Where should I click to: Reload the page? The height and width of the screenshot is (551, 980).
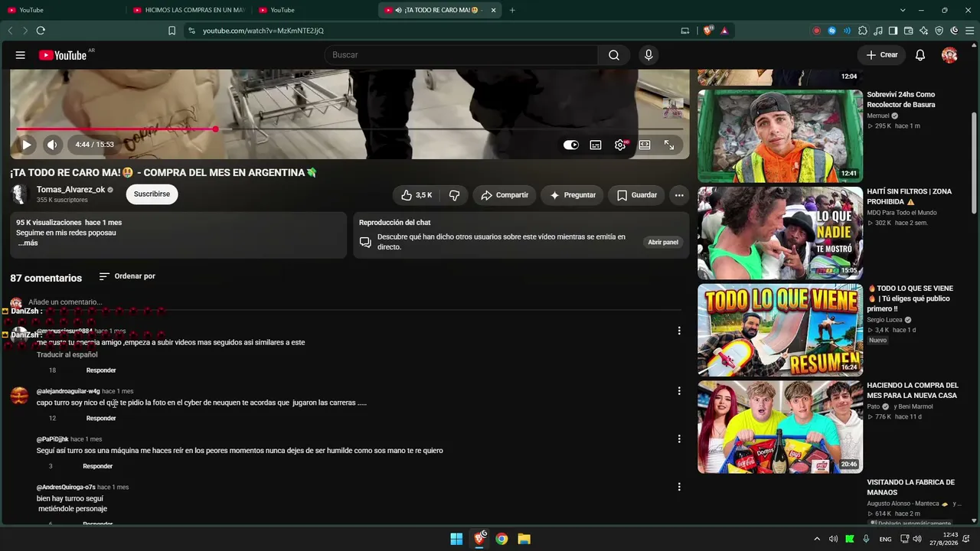pos(41,31)
